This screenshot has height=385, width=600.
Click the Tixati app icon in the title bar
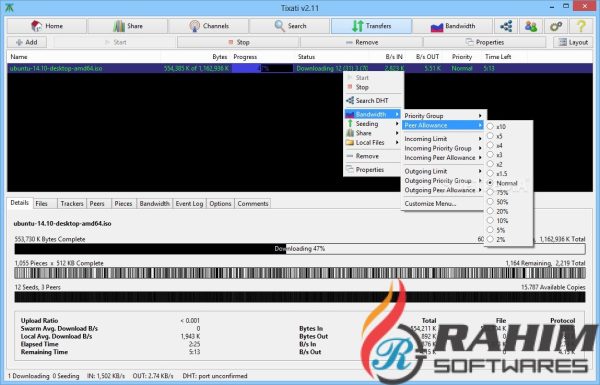tap(10, 8)
